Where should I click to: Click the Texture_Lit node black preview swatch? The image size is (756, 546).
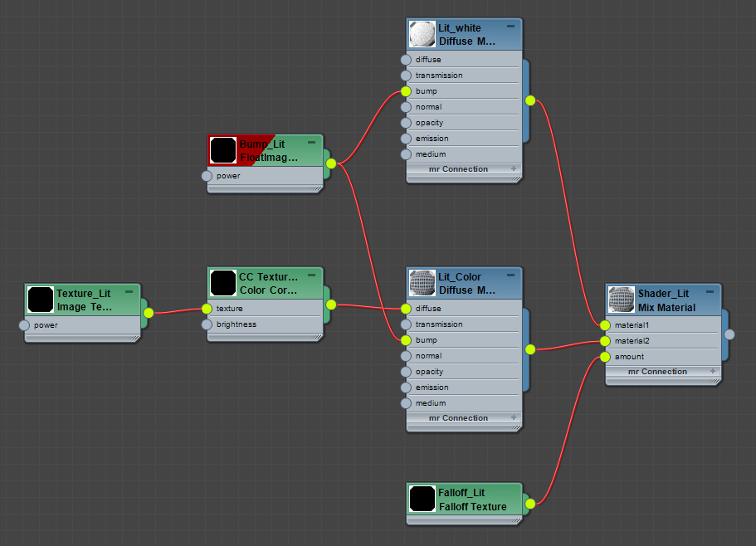(41, 300)
